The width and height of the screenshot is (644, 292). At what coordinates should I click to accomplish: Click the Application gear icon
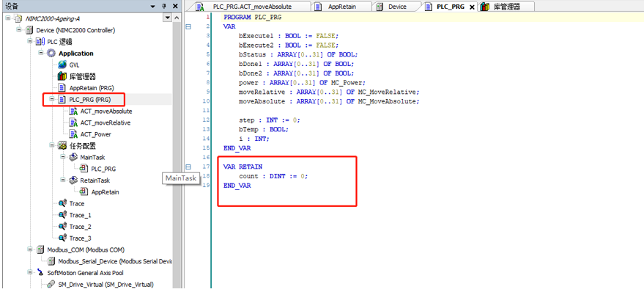pos(51,53)
